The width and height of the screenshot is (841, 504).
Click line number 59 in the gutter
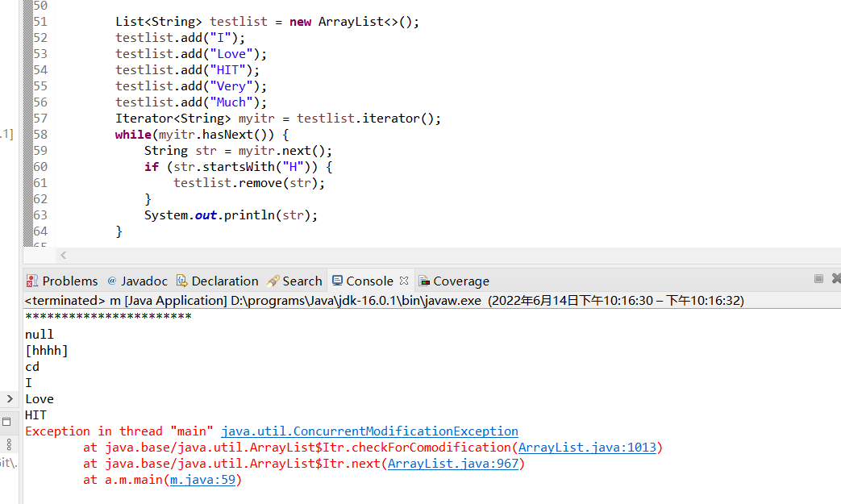(x=40, y=151)
